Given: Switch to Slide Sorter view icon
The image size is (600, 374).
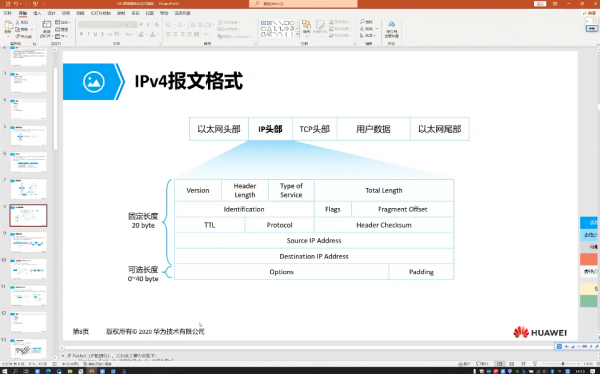Looking at the screenshot, I should 511,363.
